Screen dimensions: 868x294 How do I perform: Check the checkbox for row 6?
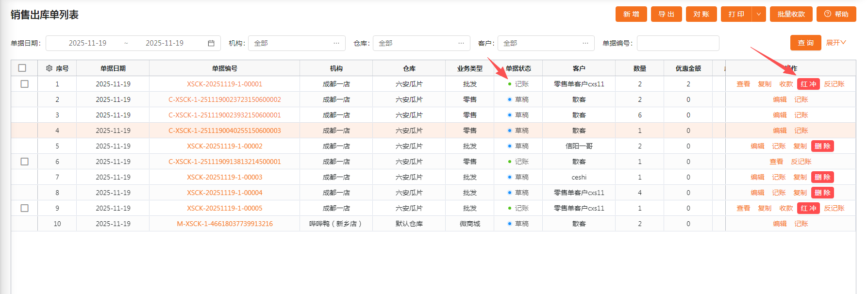25,162
